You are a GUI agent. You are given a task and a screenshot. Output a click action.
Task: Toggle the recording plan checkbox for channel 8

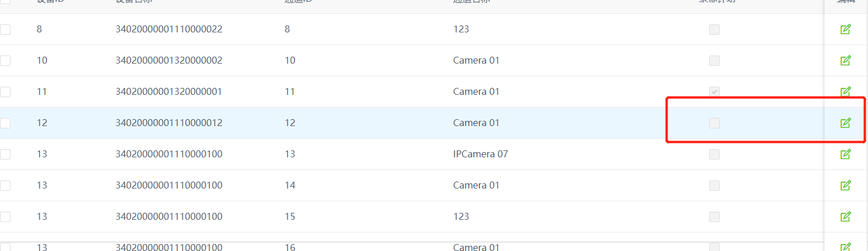click(714, 29)
